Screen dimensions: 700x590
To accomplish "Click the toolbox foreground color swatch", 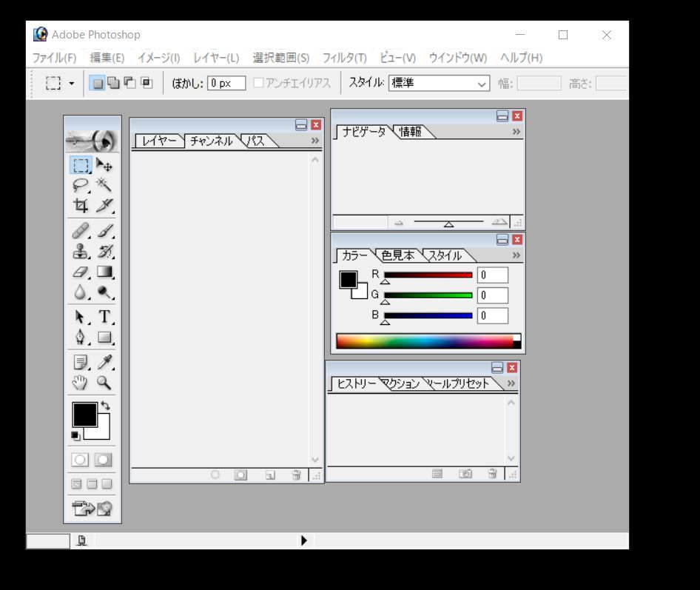I will tap(85, 415).
